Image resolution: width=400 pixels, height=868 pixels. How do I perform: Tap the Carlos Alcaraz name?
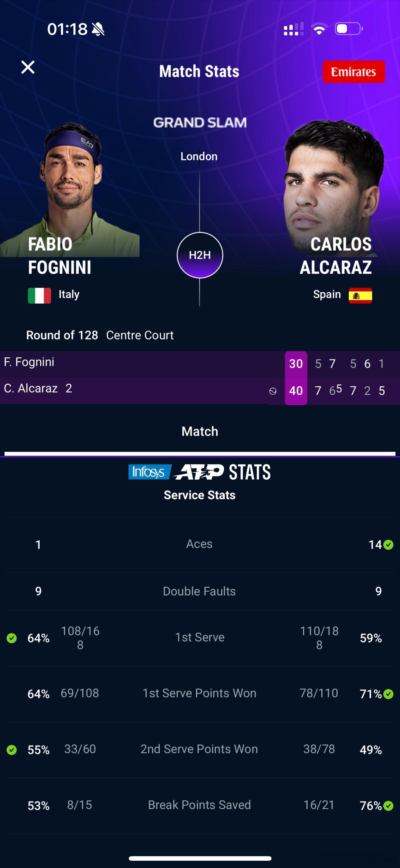[x=335, y=256]
